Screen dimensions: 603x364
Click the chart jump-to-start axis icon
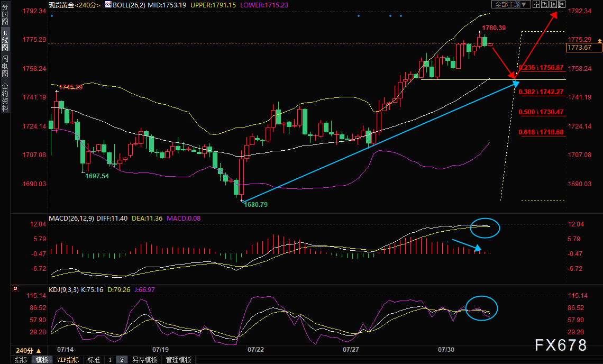[544, 4]
